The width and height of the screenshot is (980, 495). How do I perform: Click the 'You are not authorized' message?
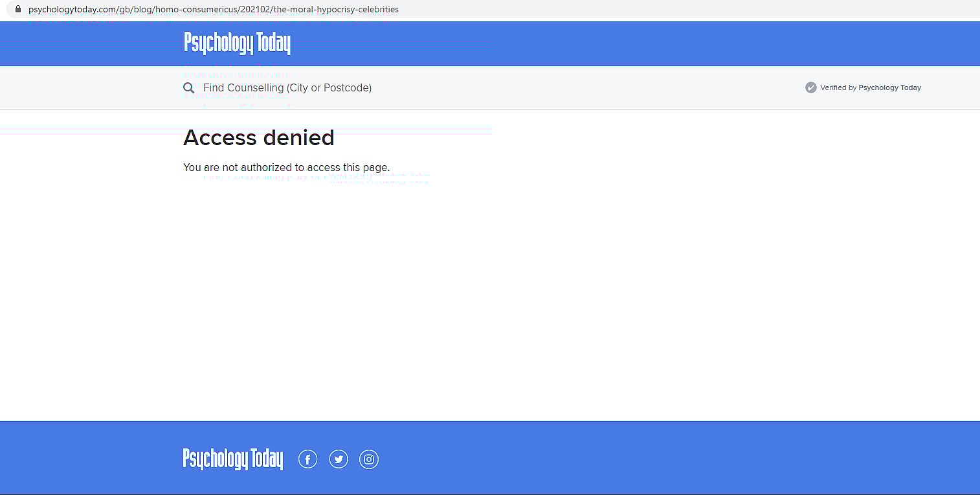pyautogui.click(x=286, y=167)
